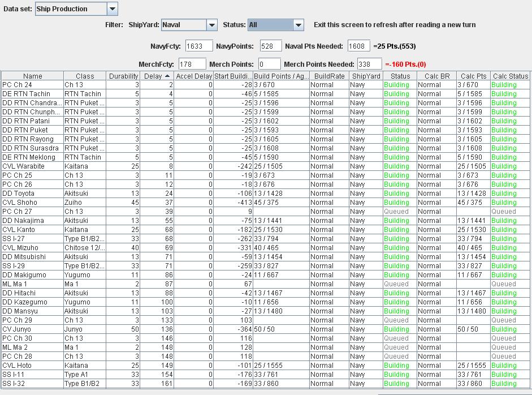This screenshot has height=395, width=532.
Task: Select the DE RTN Meklong row name
Action: [28, 157]
